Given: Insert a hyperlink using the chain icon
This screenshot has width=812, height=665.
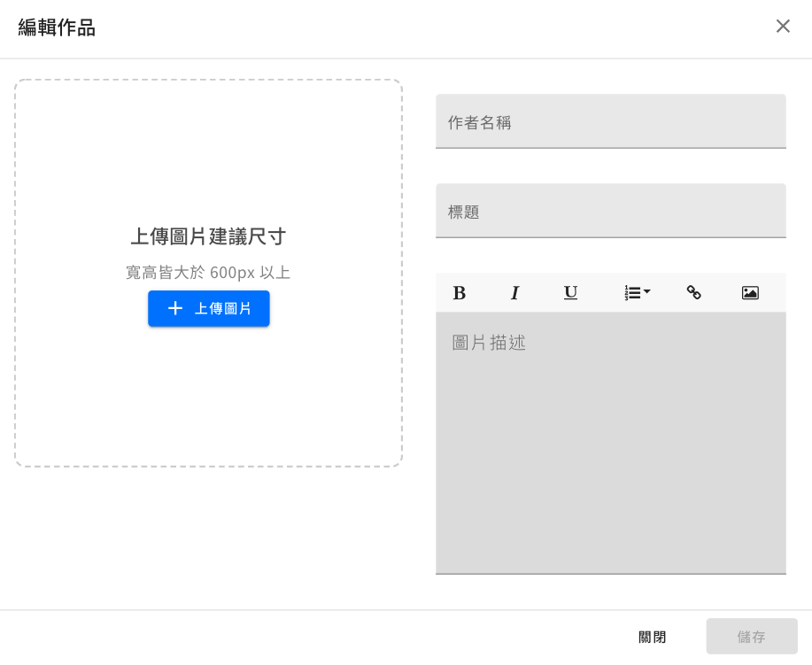Looking at the screenshot, I should 694,293.
